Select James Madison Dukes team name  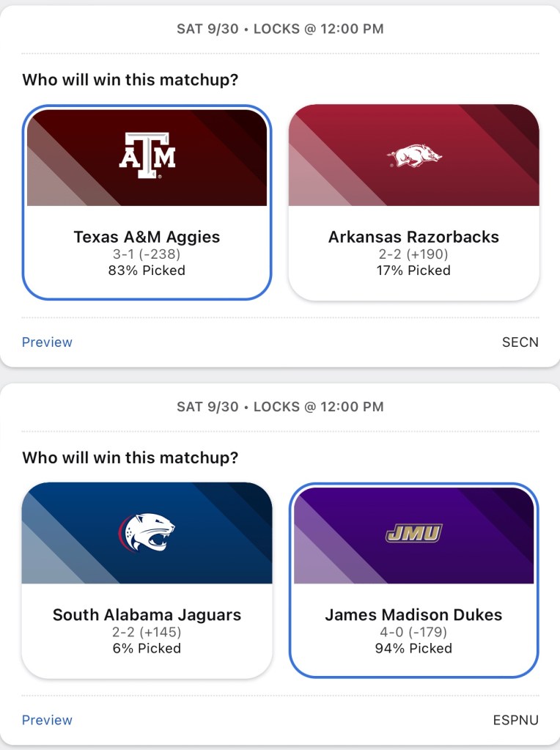(414, 614)
